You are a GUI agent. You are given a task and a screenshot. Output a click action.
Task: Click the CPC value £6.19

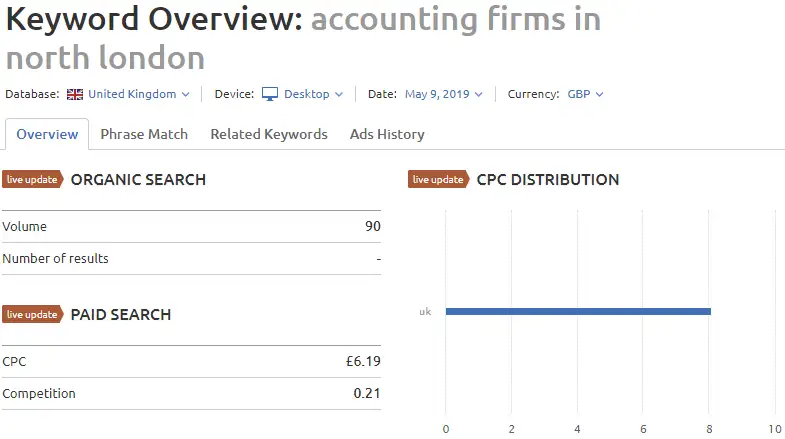pyautogui.click(x=363, y=361)
